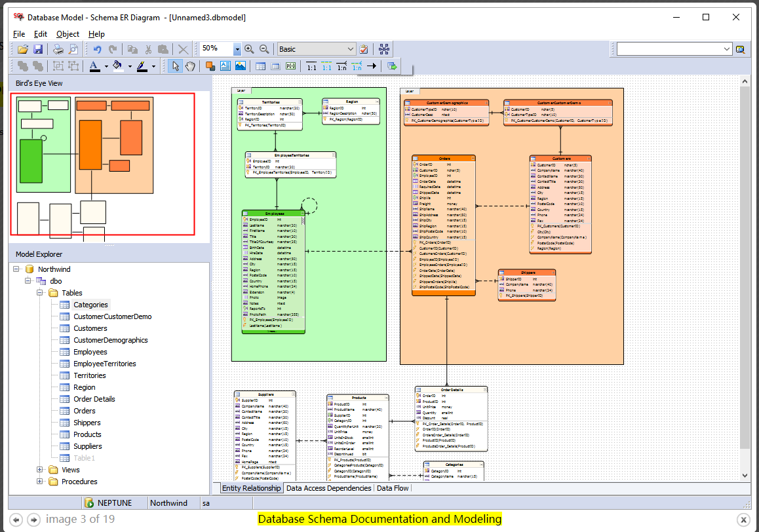759x532 pixels.
Task: Select the add layer tool
Action: 210,66
